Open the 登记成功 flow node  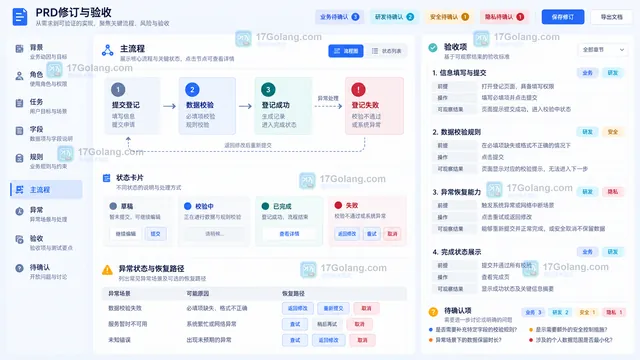283,106
